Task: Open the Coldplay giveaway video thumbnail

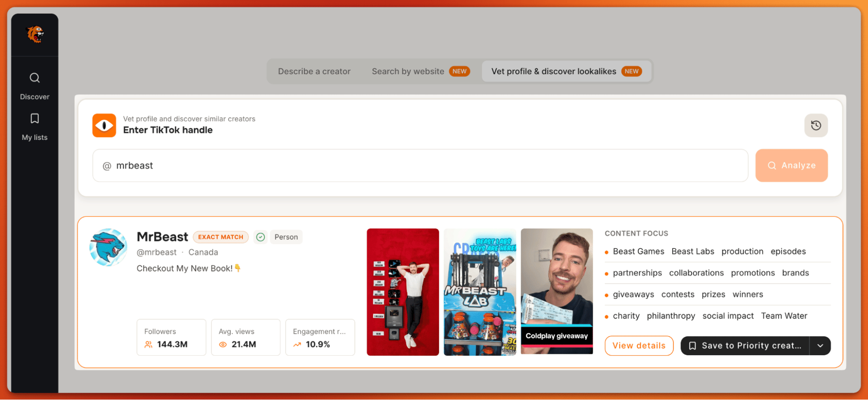Action: coord(557,292)
